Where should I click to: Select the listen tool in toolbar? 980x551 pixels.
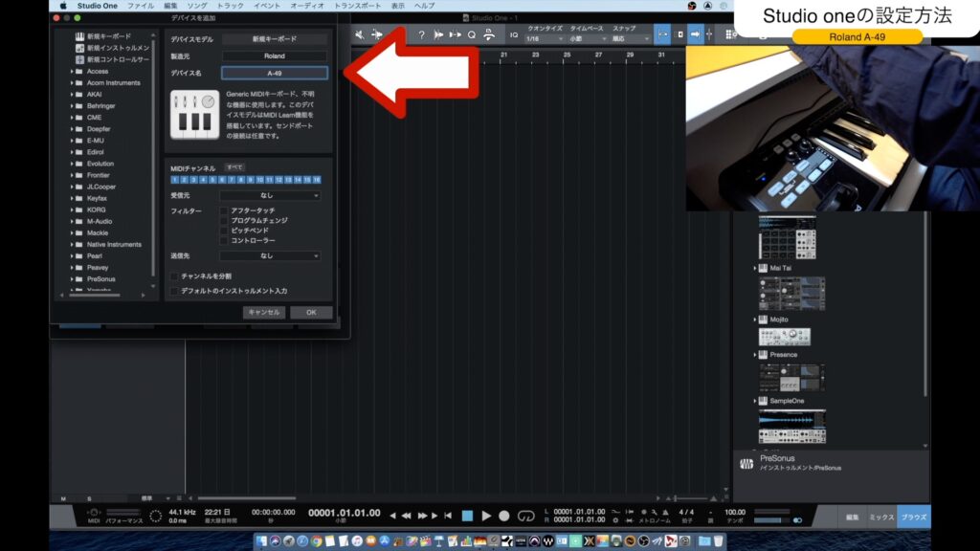pyautogui.click(x=377, y=35)
